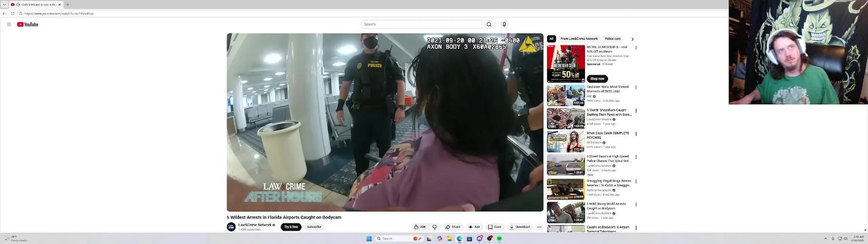The image size is (868, 244).
Task: Go to the YouTube home logo
Action: [x=28, y=24]
